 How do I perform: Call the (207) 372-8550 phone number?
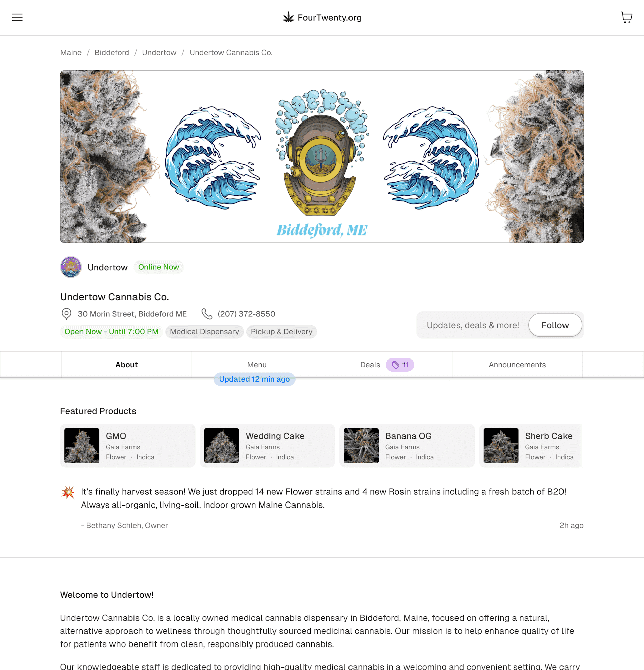246,314
